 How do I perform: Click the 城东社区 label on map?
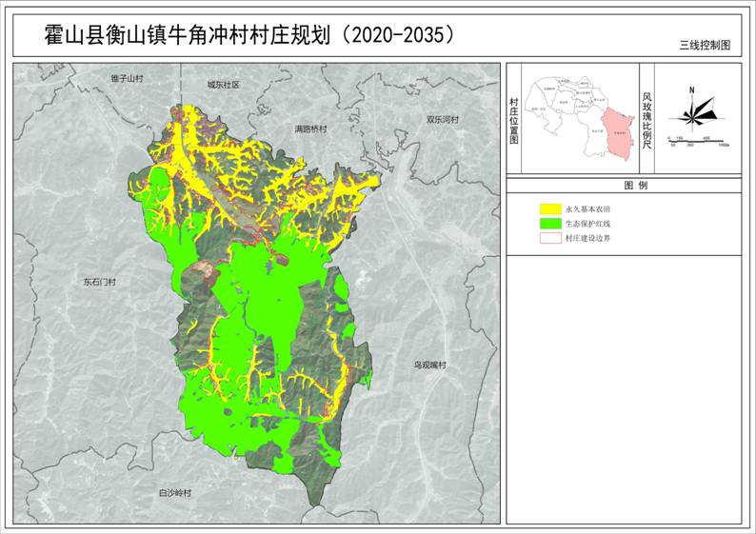tap(223, 86)
